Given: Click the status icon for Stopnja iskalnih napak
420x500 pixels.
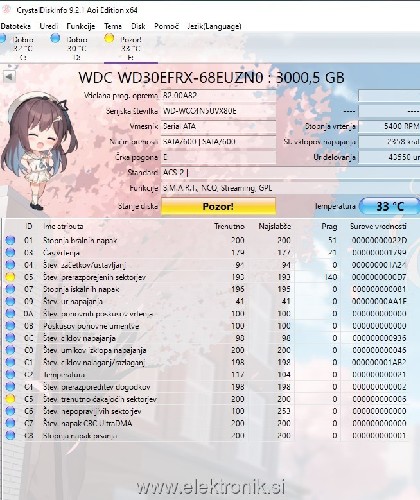Looking at the screenshot, I should [x=10, y=289].
